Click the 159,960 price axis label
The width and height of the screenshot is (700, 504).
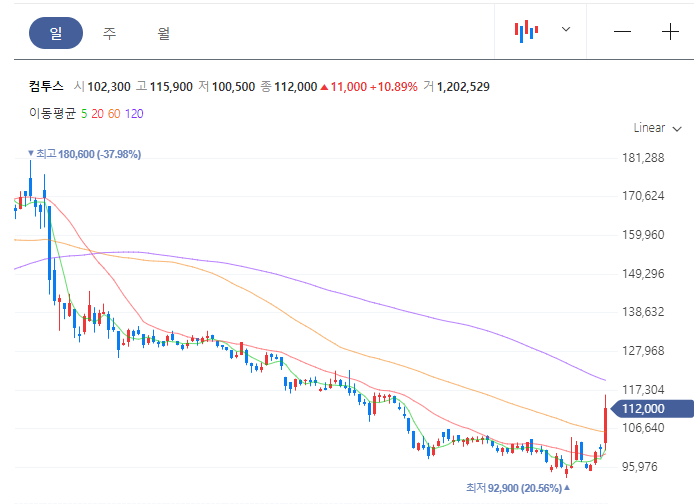coord(643,234)
